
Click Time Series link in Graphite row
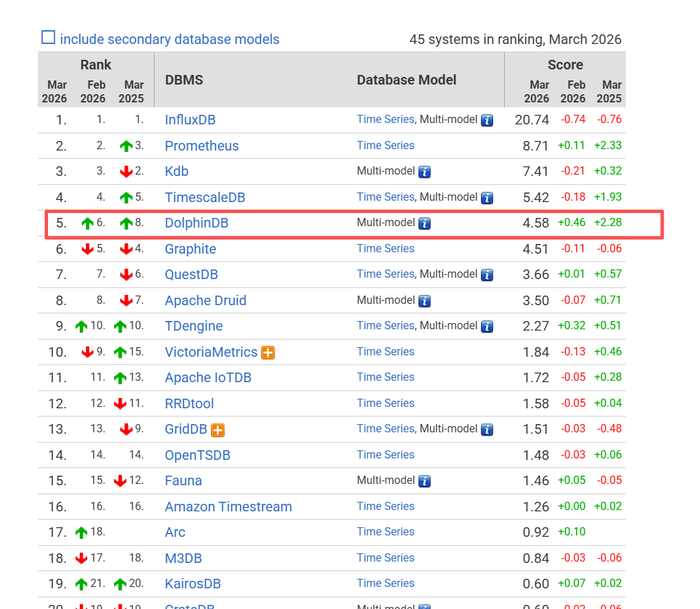pos(385,248)
